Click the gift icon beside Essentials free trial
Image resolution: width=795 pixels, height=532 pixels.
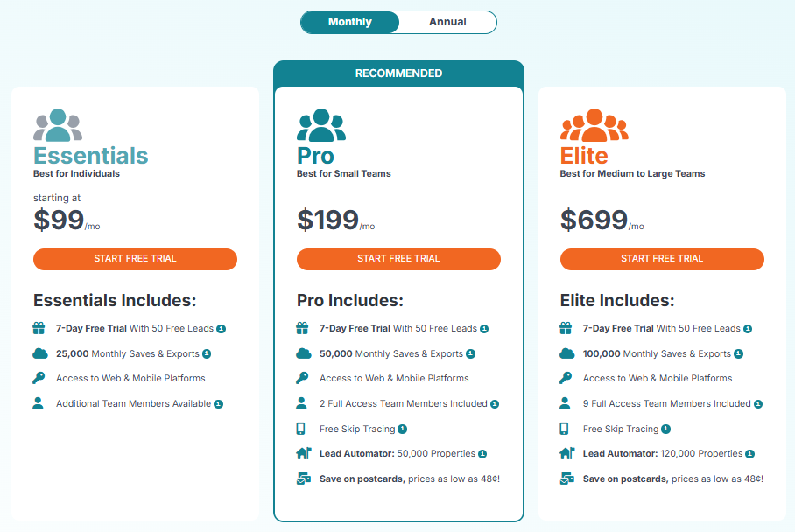click(40, 328)
